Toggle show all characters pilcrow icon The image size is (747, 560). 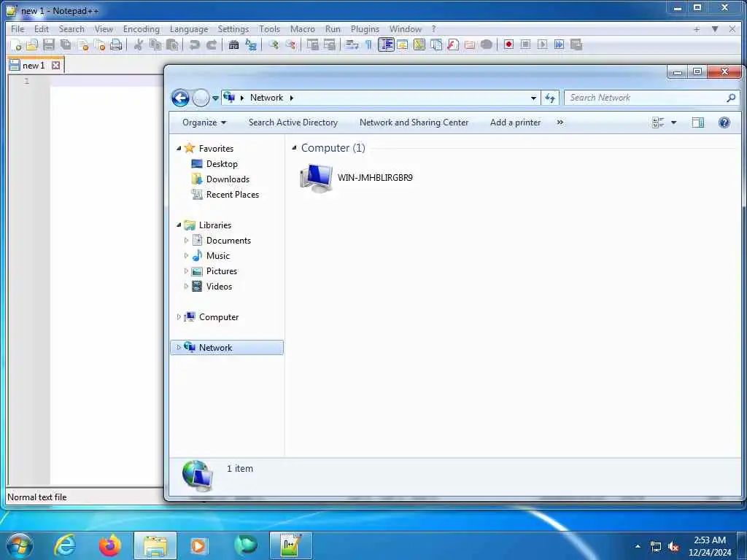(368, 44)
